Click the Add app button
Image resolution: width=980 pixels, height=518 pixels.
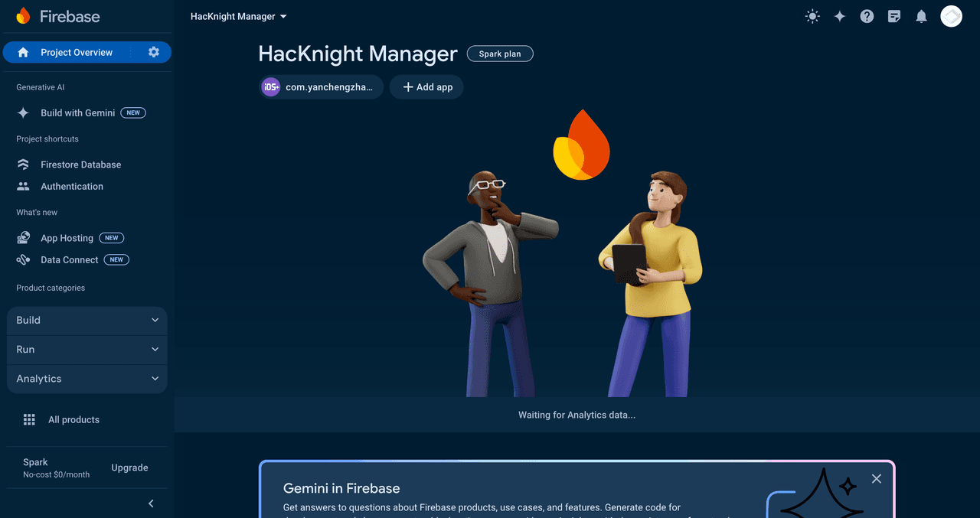[x=426, y=87]
